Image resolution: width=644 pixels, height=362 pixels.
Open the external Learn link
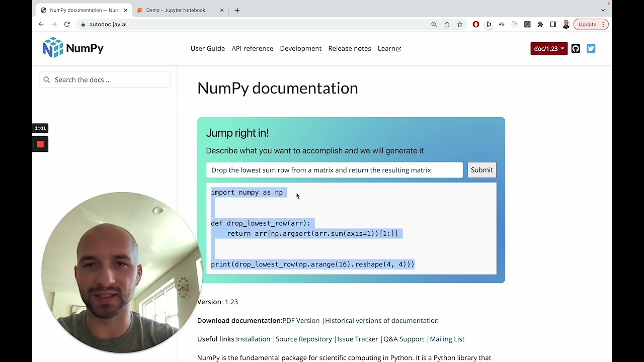click(389, 48)
